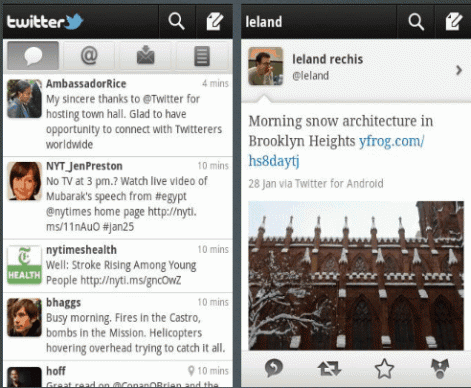Retweet leland's tweet
471x388 pixels.
329,369
